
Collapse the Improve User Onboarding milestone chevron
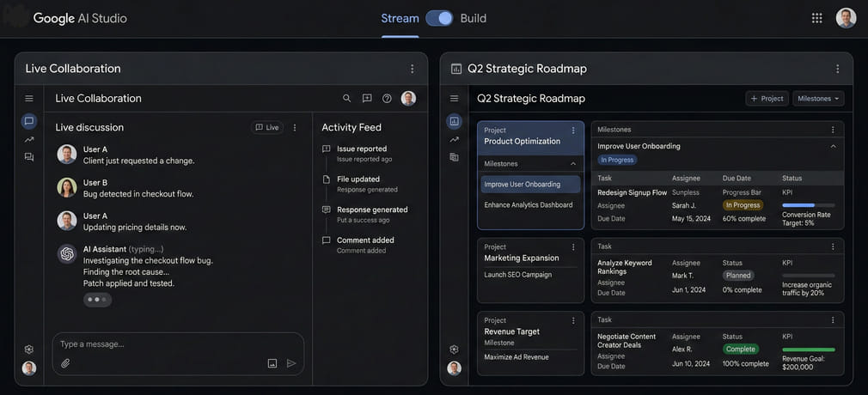[x=833, y=147]
